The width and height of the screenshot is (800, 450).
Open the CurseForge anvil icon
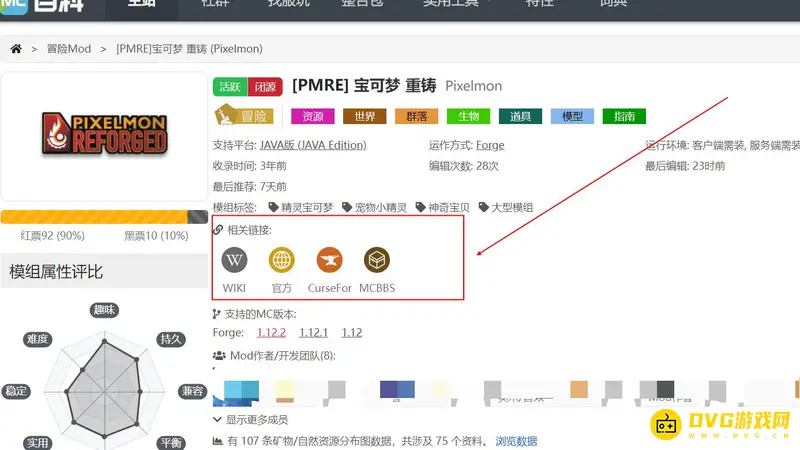(x=329, y=261)
